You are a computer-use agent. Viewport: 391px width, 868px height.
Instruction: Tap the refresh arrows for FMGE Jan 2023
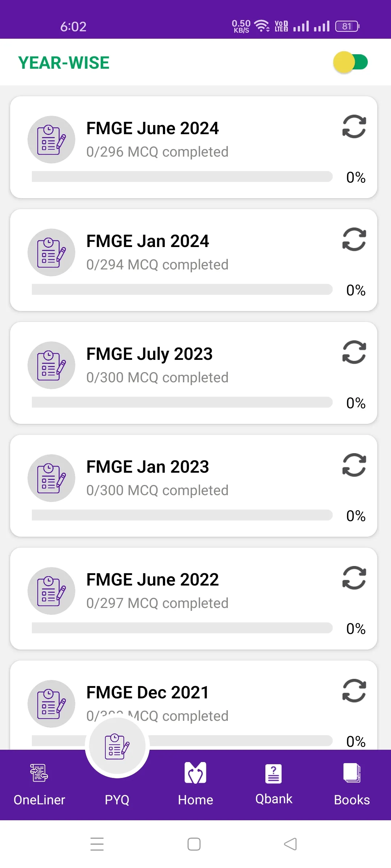point(354,465)
